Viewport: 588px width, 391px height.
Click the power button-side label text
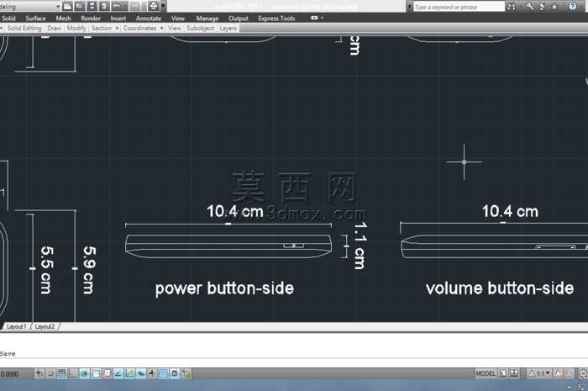pos(224,288)
